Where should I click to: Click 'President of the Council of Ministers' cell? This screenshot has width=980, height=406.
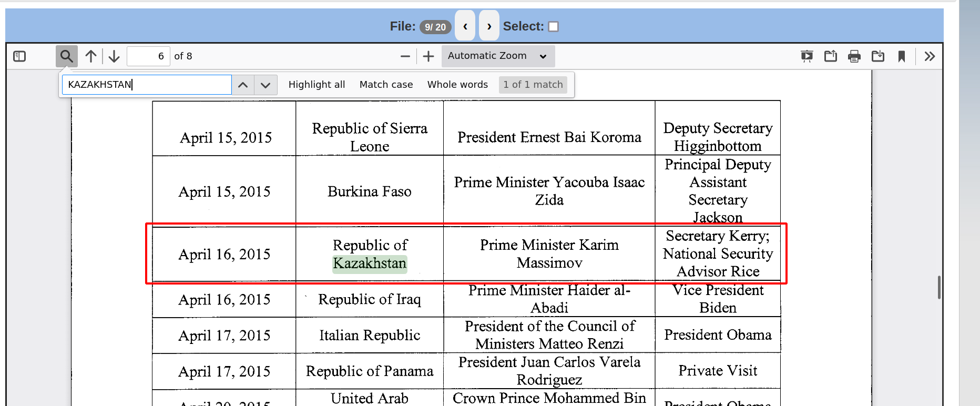549,335
